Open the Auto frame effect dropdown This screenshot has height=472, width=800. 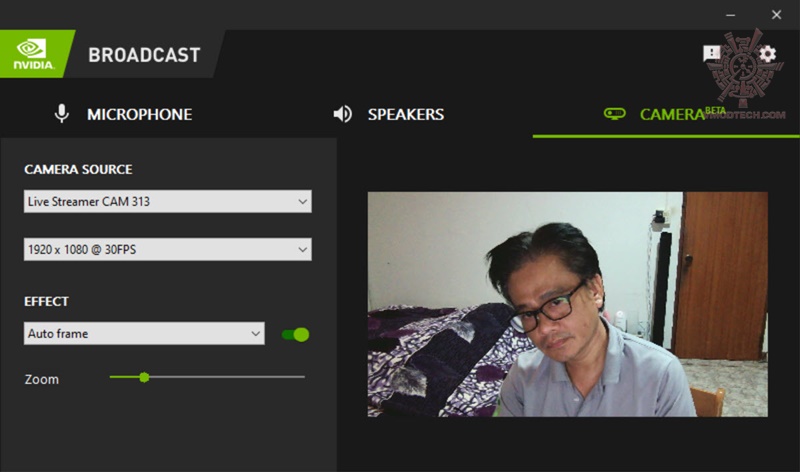(144, 333)
